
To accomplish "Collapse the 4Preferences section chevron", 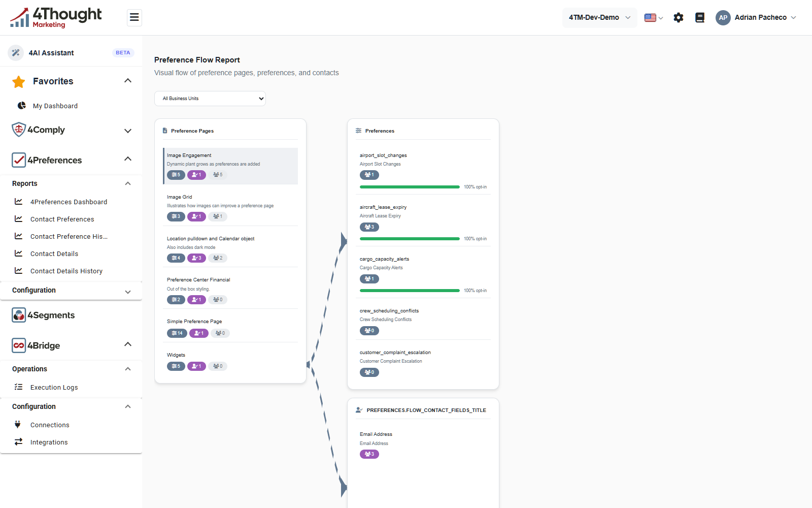I will (x=128, y=159).
